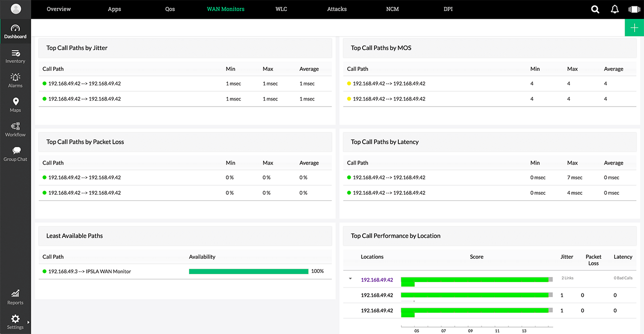Click the yellow status dot in first MOS row
Screen dimensions: 644x334
tap(349, 84)
